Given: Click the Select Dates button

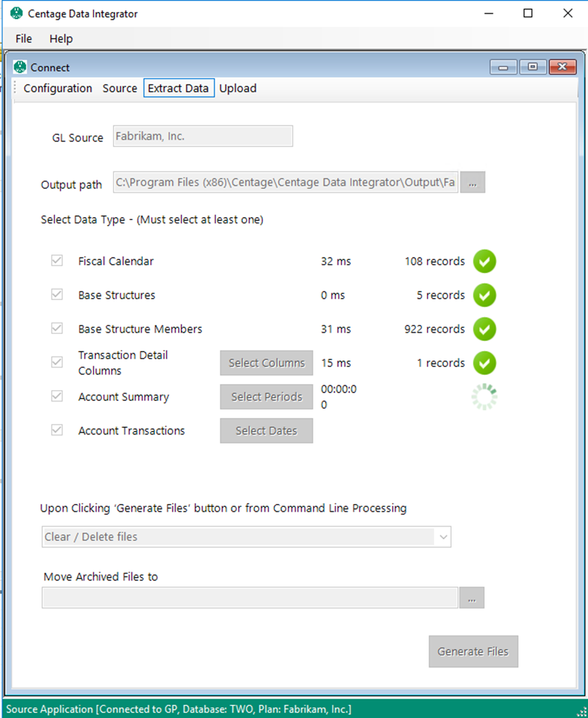Looking at the screenshot, I should point(267,430).
